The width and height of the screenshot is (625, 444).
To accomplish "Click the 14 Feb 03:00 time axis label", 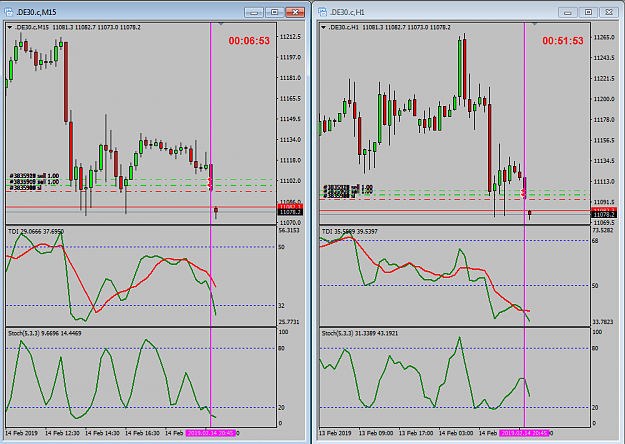I will 456,433.
